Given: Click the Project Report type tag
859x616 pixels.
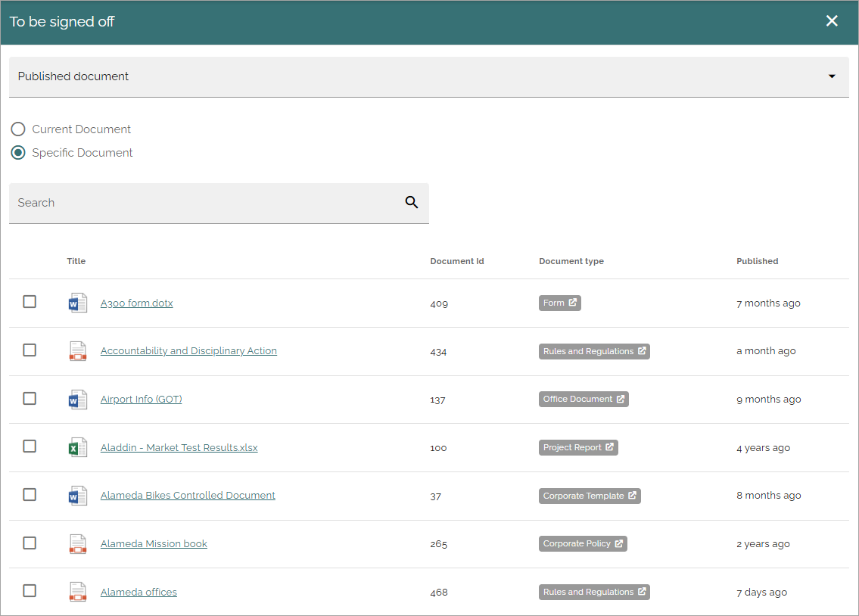Looking at the screenshot, I should pyautogui.click(x=578, y=447).
